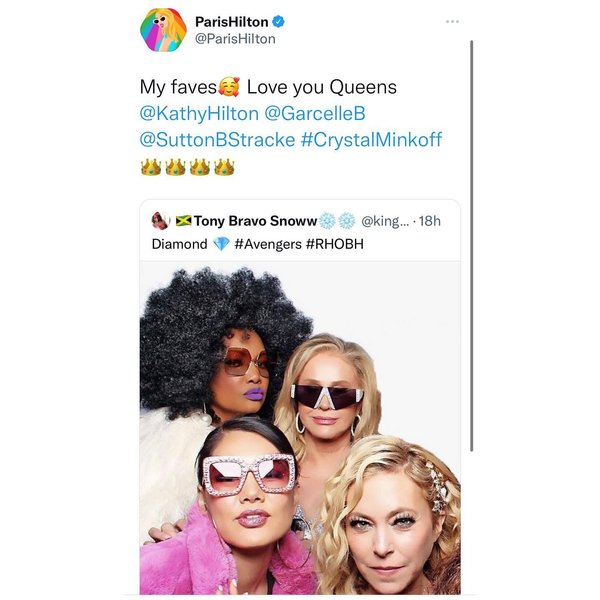Open the Tony Bravo Snoww name
Image resolution: width=600 pixels, height=600 pixels.
click(256, 221)
